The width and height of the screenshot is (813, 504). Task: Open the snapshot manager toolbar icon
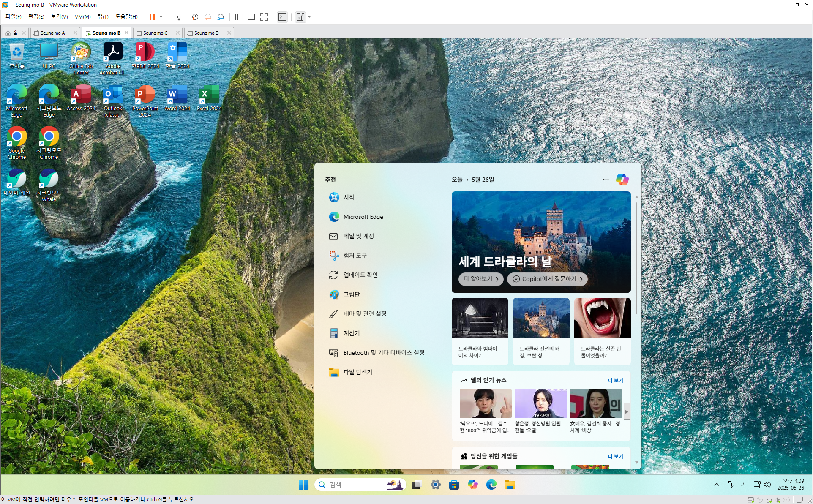point(221,17)
